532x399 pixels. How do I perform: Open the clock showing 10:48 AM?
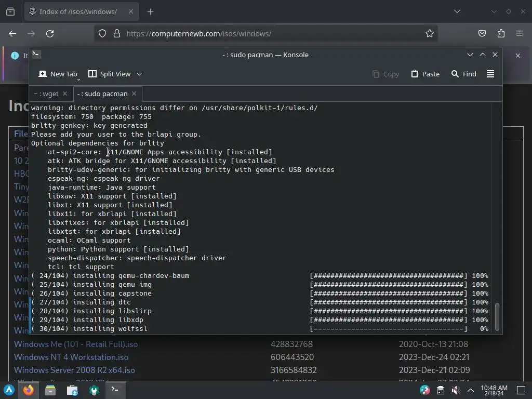pyautogui.click(x=494, y=390)
